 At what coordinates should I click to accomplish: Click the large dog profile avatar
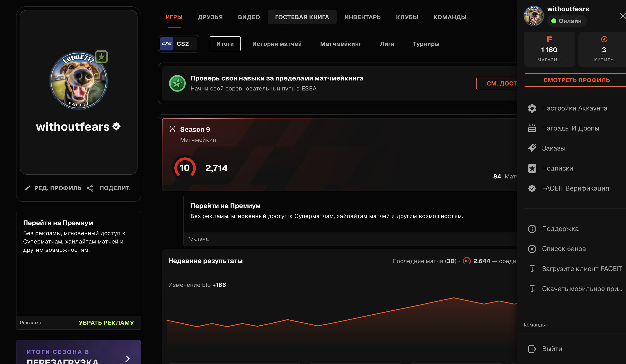79,80
